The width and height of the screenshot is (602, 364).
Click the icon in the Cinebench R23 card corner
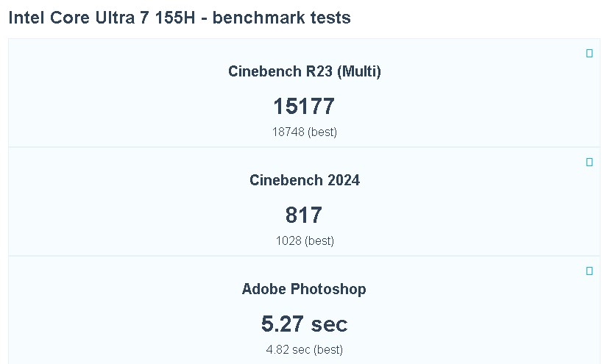[x=589, y=54]
